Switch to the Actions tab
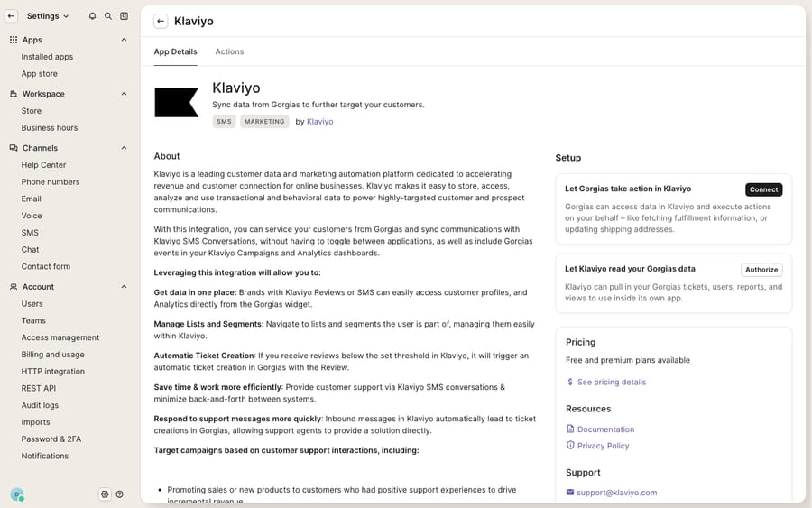 tap(229, 51)
